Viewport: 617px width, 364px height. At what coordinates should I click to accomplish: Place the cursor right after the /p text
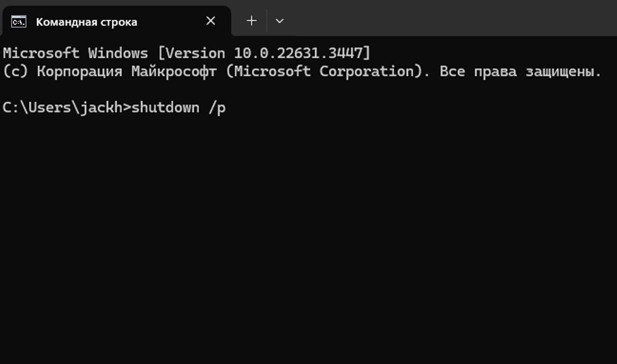coord(227,108)
